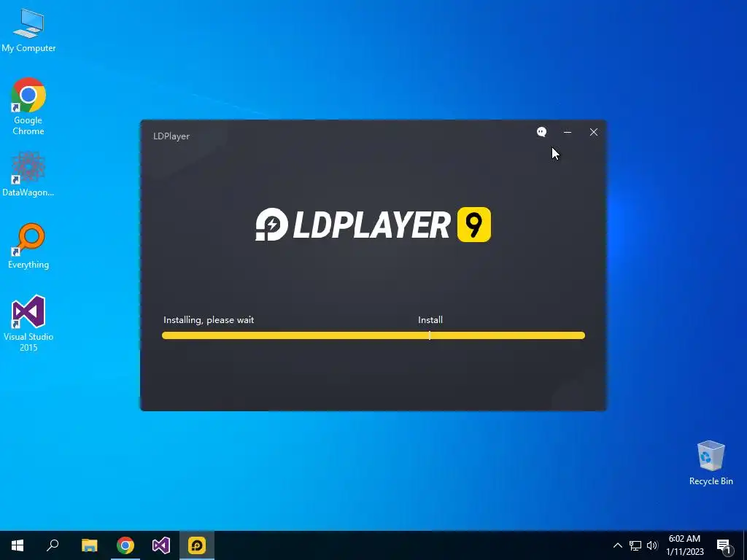
Task: Open the network status tray icon
Action: pos(635,545)
